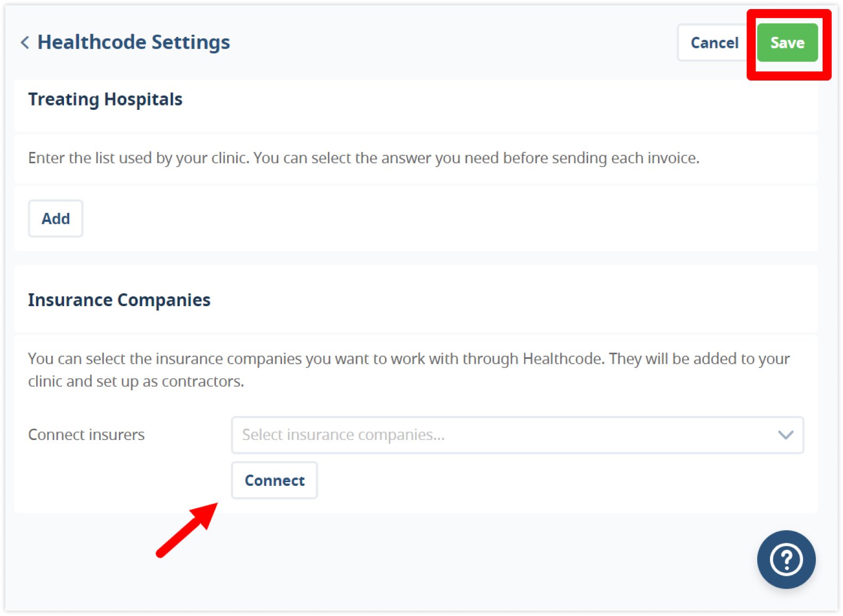
Task: Click the word Healthcode in the insurance description
Action: [563, 359]
